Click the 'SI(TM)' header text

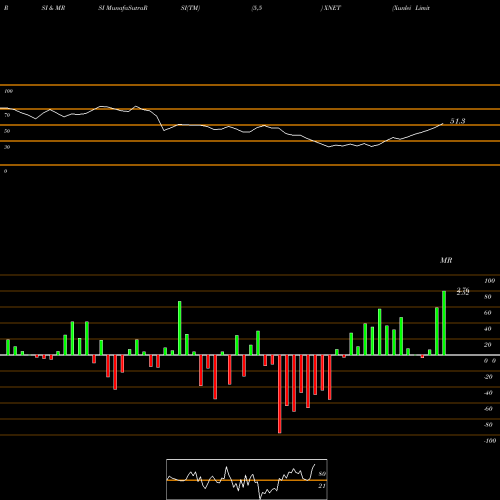(x=190, y=8)
